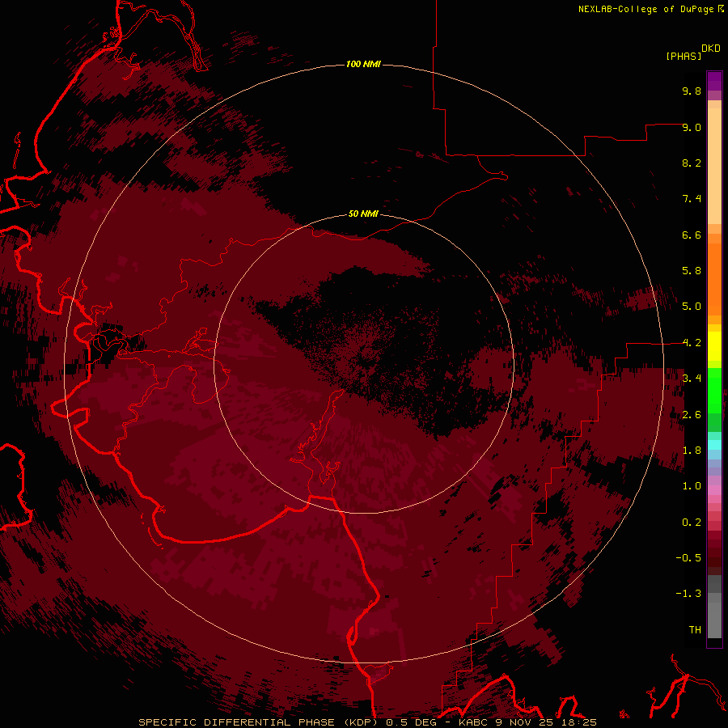Click the yellow segment of color bar
728x728 pixels.
click(714, 346)
